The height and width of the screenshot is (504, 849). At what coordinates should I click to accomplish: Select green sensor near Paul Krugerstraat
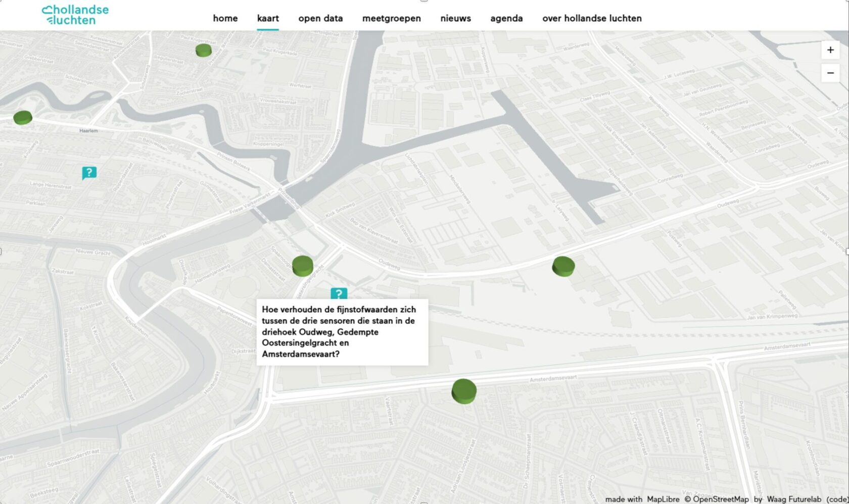[x=204, y=50]
